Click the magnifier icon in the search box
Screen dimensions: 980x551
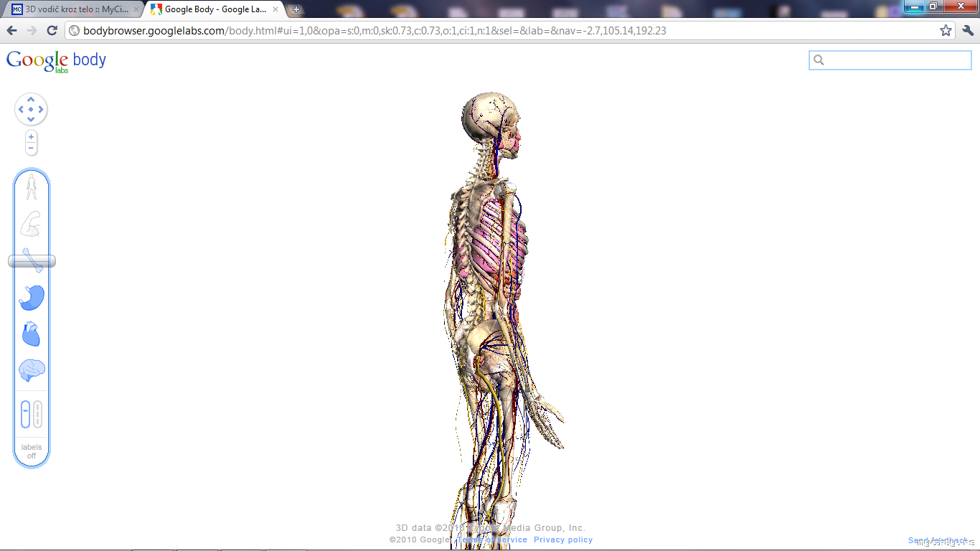819,60
